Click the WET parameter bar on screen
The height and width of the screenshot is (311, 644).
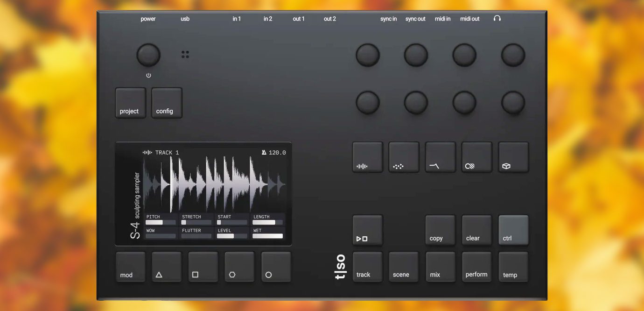click(x=268, y=236)
